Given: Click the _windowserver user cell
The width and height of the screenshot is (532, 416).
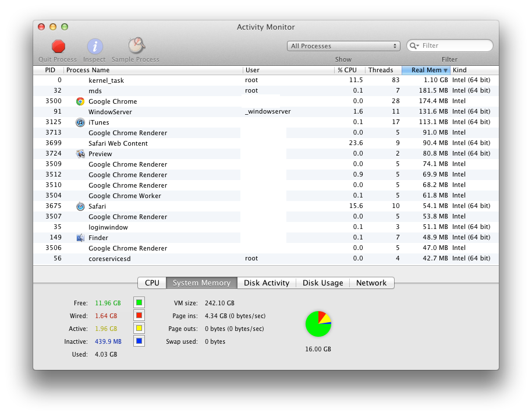Looking at the screenshot, I should [268, 112].
